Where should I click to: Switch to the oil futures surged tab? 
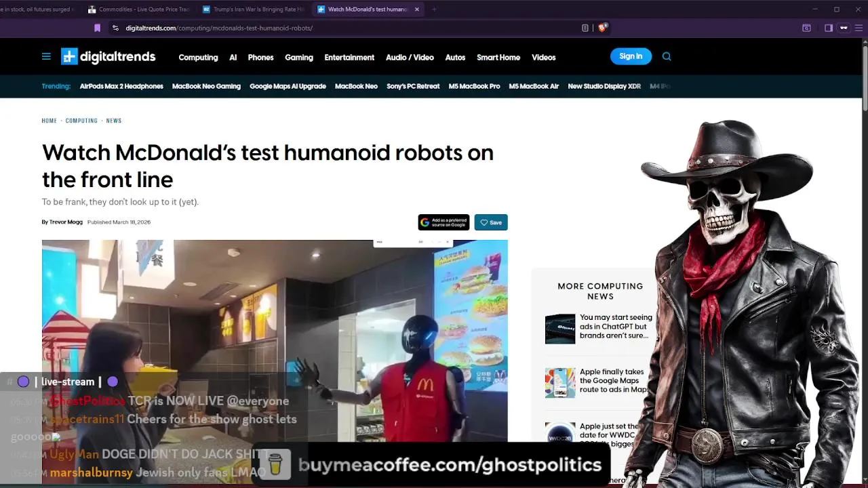coord(41,9)
